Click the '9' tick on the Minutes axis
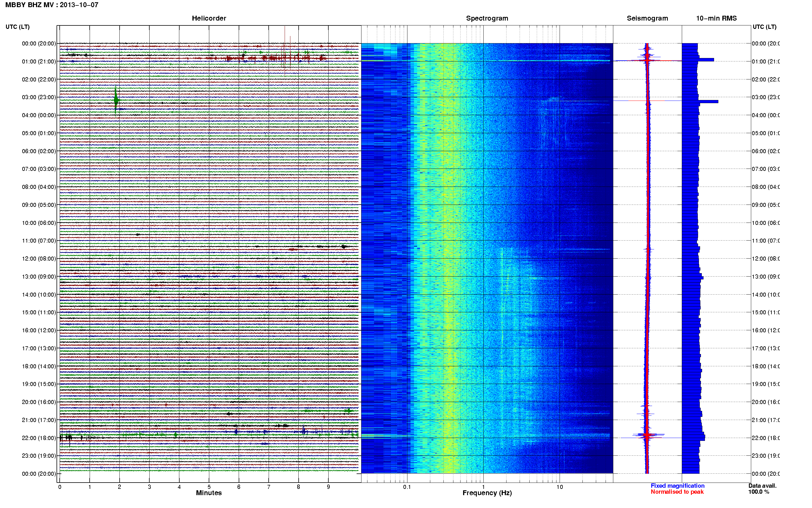This screenshot has width=812, height=508. coord(328,487)
